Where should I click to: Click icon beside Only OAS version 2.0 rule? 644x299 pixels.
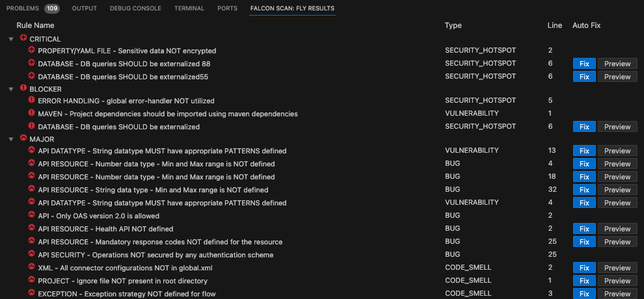[x=32, y=215]
